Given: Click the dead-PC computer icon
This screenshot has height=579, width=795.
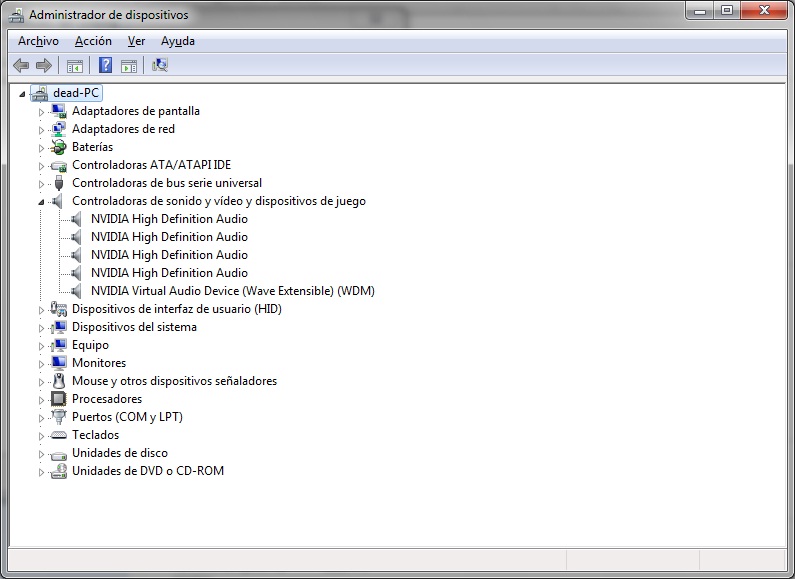Looking at the screenshot, I should click(40, 93).
